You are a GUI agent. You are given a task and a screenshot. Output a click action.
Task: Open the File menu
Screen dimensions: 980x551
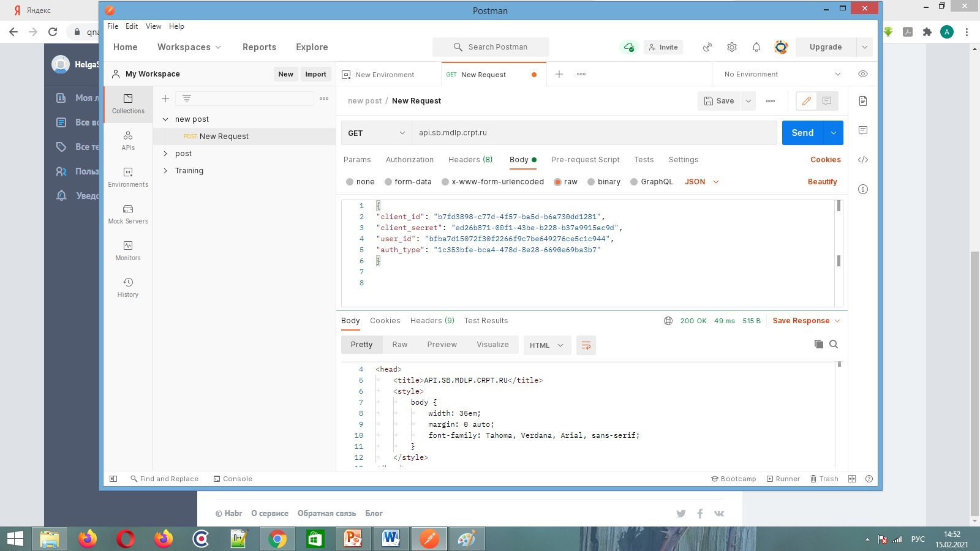pos(113,26)
